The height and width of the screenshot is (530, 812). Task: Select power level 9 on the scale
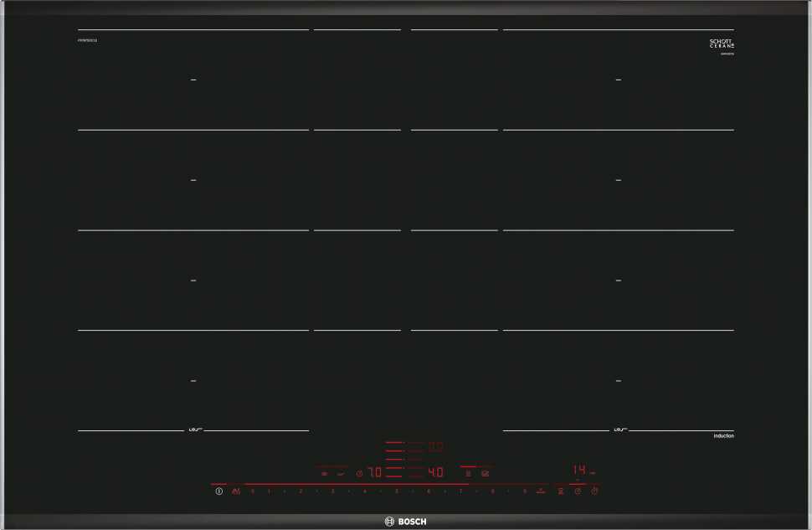tap(524, 491)
